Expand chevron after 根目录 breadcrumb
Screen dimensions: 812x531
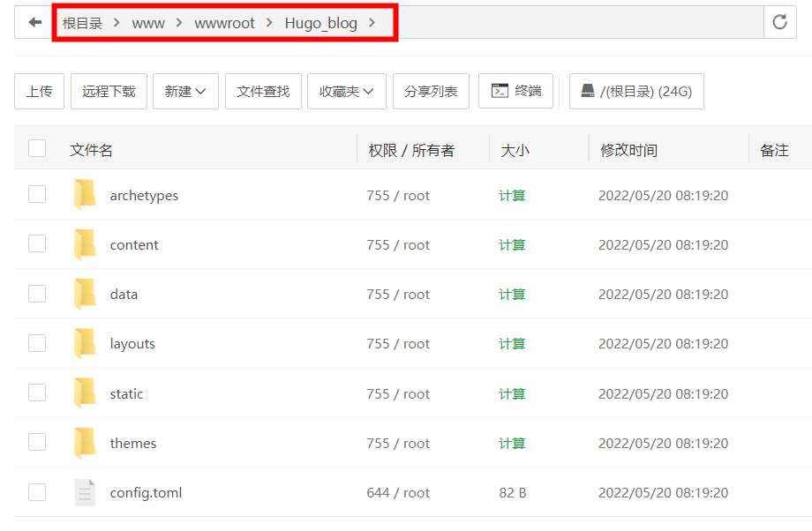coord(117,22)
